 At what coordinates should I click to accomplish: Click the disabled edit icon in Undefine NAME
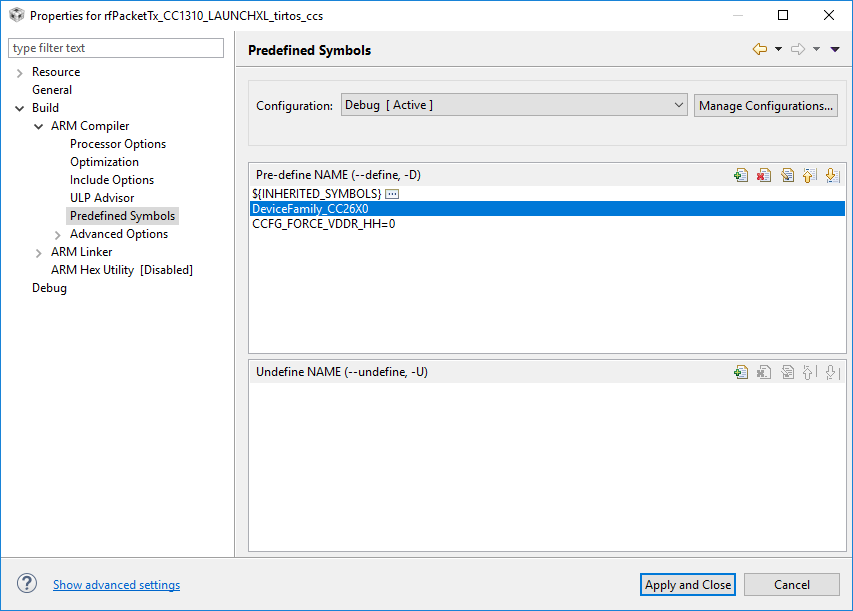point(787,372)
